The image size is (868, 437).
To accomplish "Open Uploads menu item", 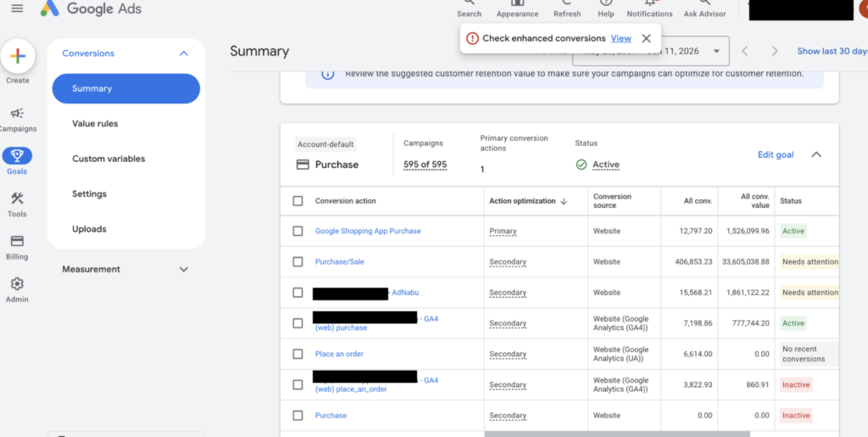I will click(x=89, y=229).
